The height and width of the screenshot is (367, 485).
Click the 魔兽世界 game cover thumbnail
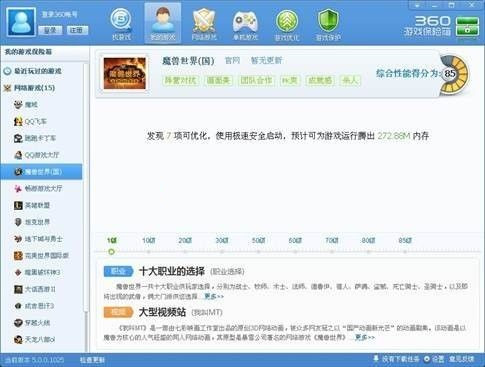[x=125, y=73]
